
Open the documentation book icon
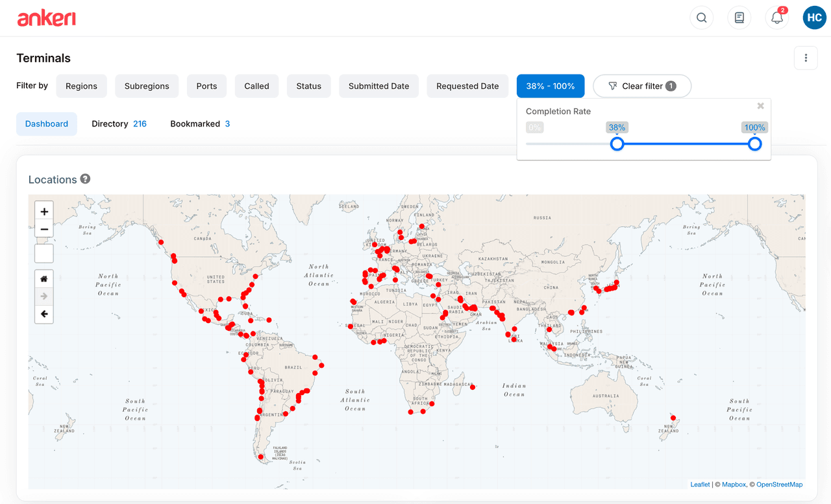point(739,18)
